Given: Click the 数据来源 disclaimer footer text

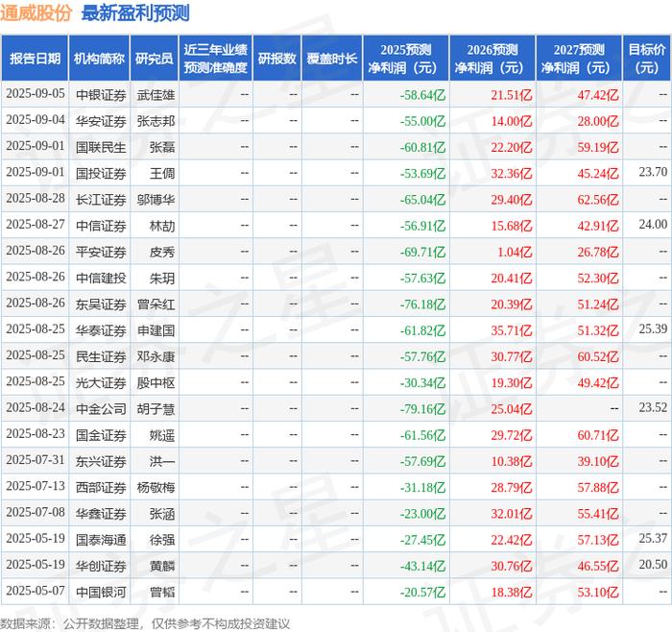Looking at the screenshot, I should tap(145, 624).
